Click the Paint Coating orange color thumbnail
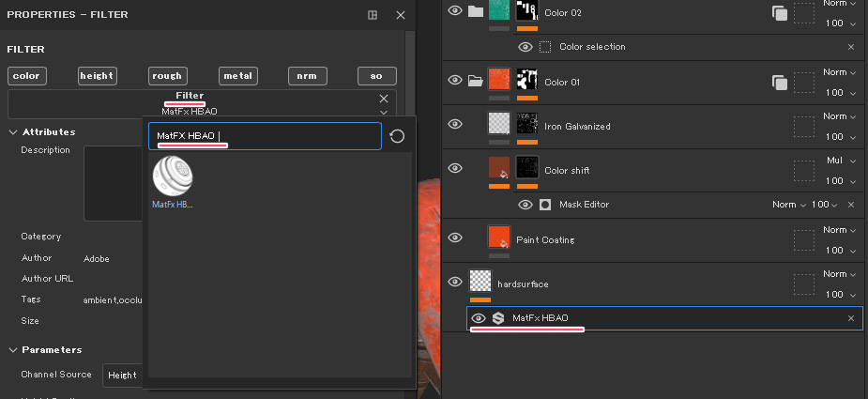Screen dimensions: 868x399 499,237
